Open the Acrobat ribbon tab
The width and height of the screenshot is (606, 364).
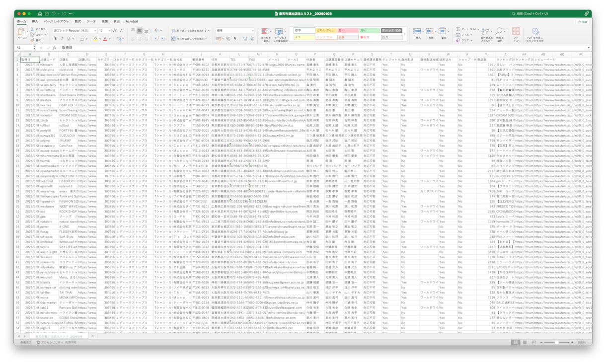pyautogui.click(x=132, y=22)
